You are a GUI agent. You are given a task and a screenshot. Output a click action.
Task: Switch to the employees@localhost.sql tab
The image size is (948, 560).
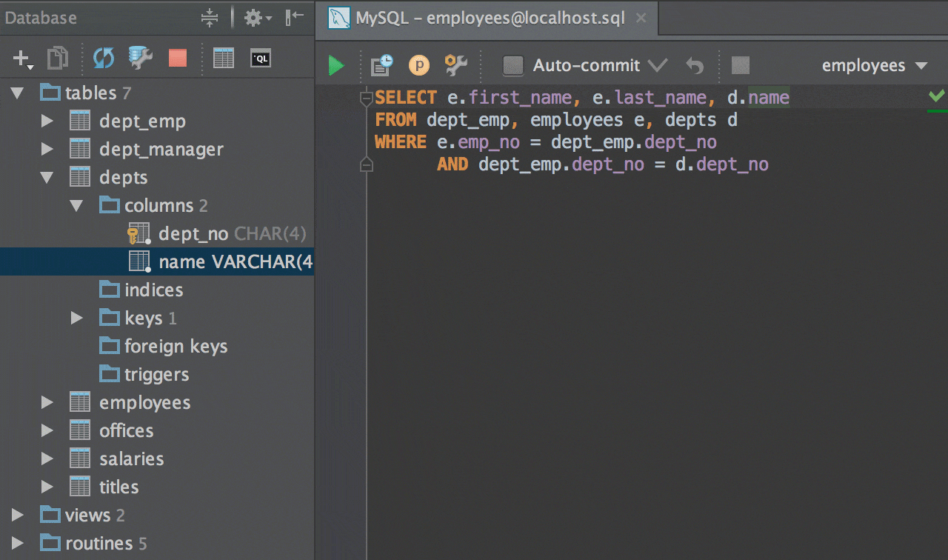(x=489, y=18)
